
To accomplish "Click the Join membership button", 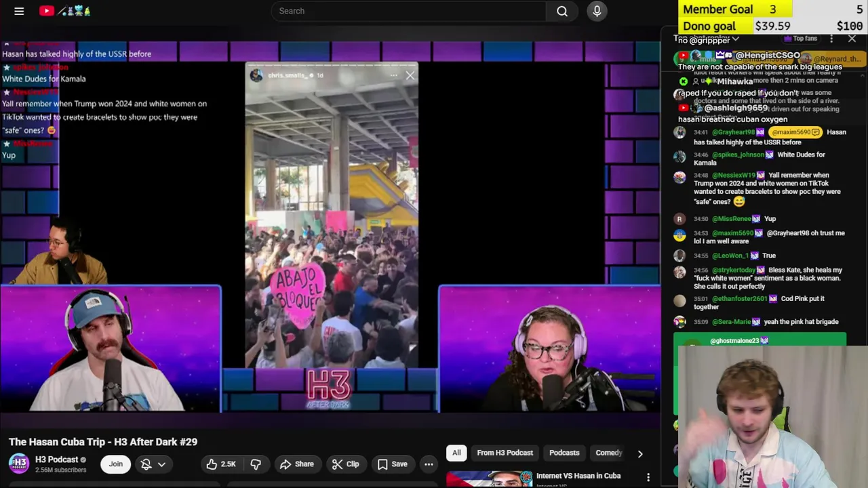I will click(116, 464).
